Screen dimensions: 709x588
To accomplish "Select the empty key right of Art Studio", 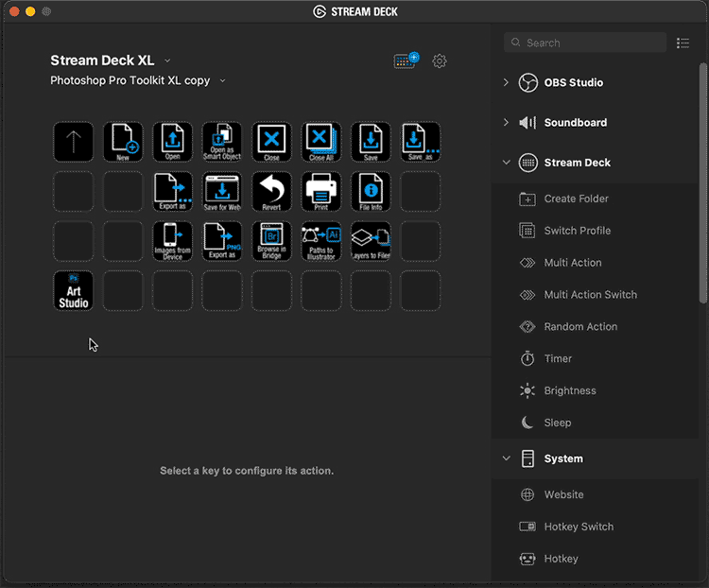I will coord(123,291).
